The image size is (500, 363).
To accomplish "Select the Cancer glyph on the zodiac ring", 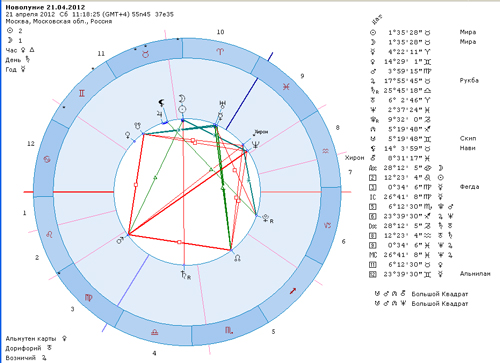I will [47, 159].
